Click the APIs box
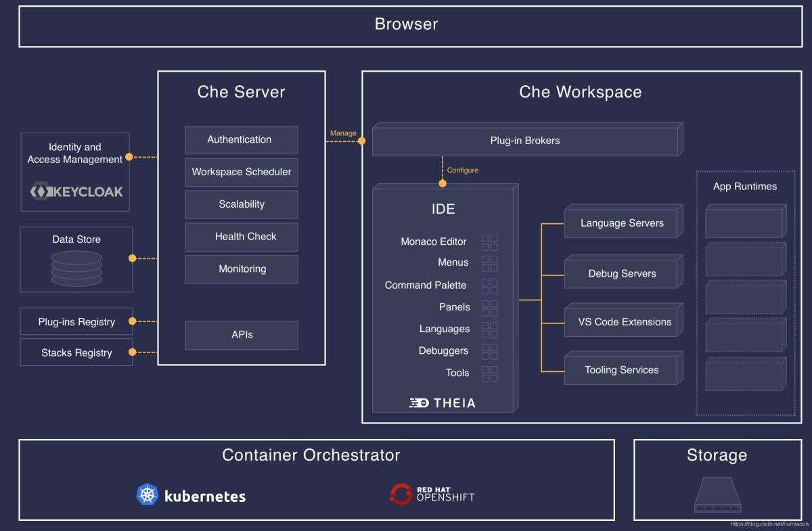The height and width of the screenshot is (531, 812). point(241,335)
